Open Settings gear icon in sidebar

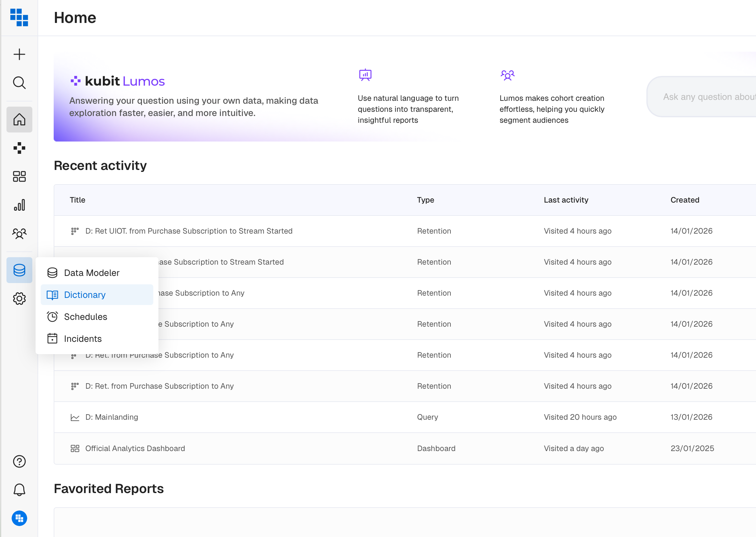(x=19, y=298)
